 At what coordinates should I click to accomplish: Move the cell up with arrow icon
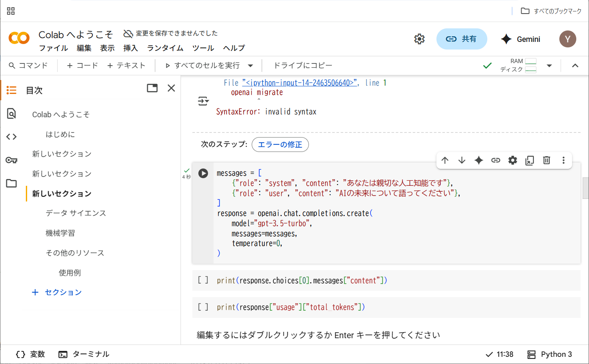point(445,160)
